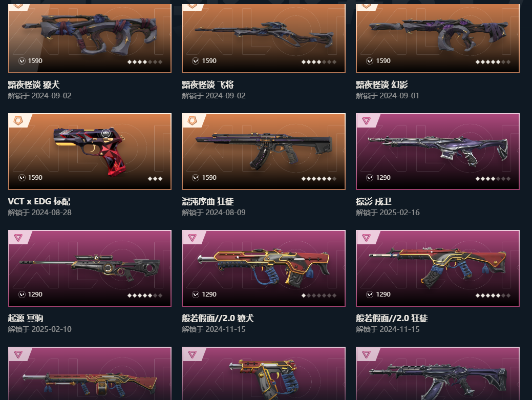Open the VCT x EDG 标配 pistol skin card
The height and width of the screenshot is (400, 532).
(90, 151)
